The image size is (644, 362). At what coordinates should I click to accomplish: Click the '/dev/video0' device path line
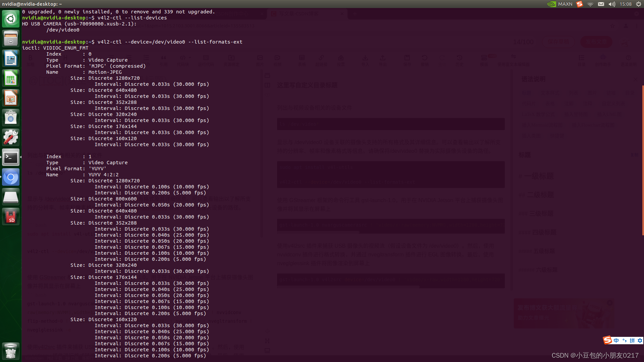click(x=63, y=30)
